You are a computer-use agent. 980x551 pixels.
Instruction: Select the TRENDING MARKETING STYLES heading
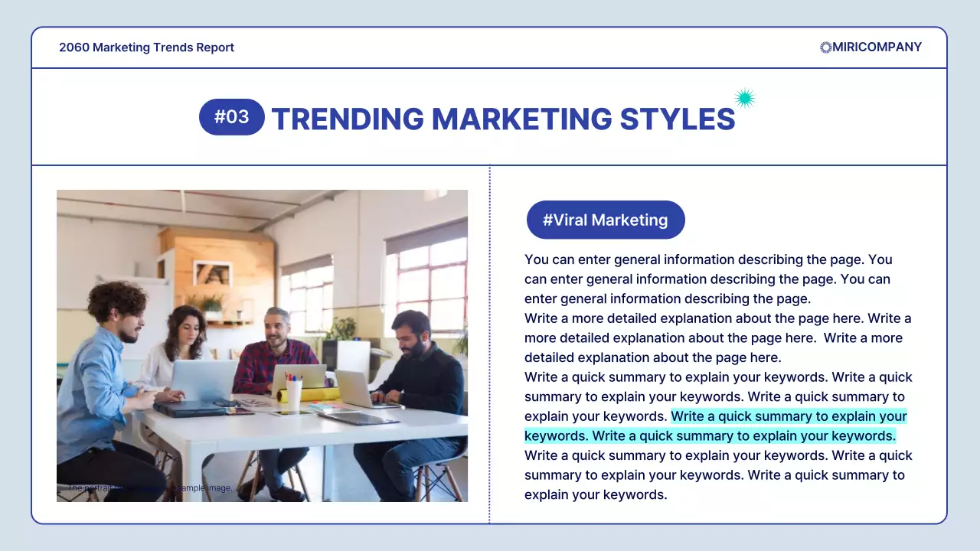(505, 119)
